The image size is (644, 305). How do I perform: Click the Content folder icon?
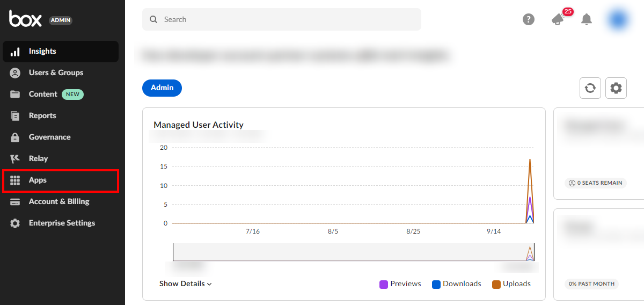15,95
